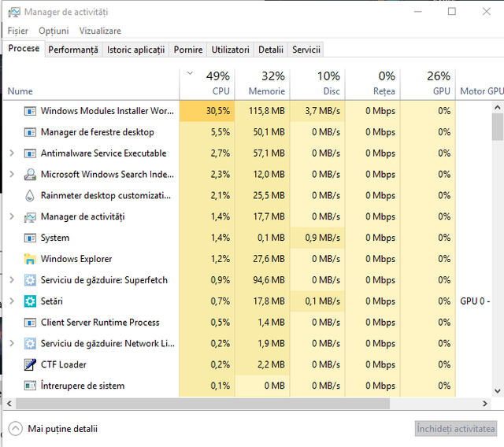This screenshot has width=504, height=447.
Task: Expand the Antimalware Service Executable row
Action: [12, 153]
